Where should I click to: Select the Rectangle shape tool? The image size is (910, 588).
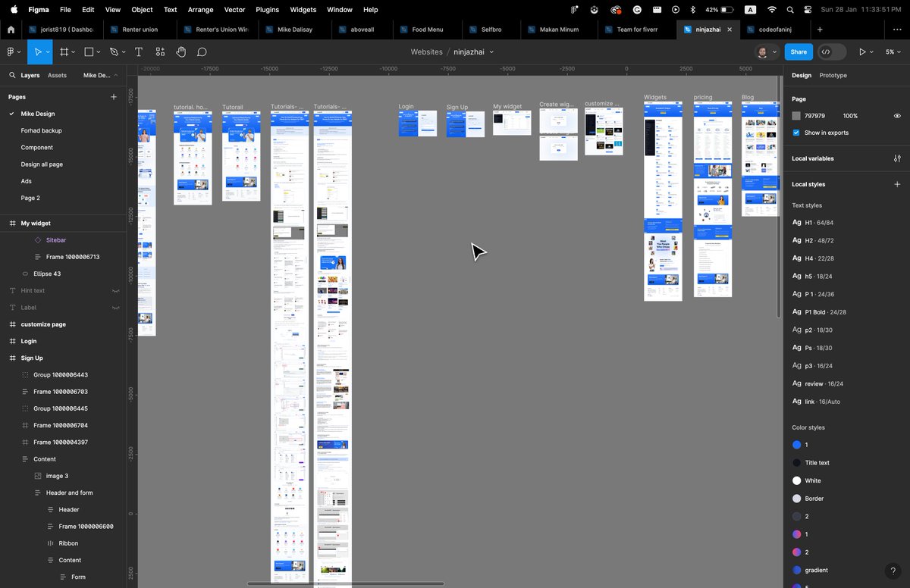89,52
